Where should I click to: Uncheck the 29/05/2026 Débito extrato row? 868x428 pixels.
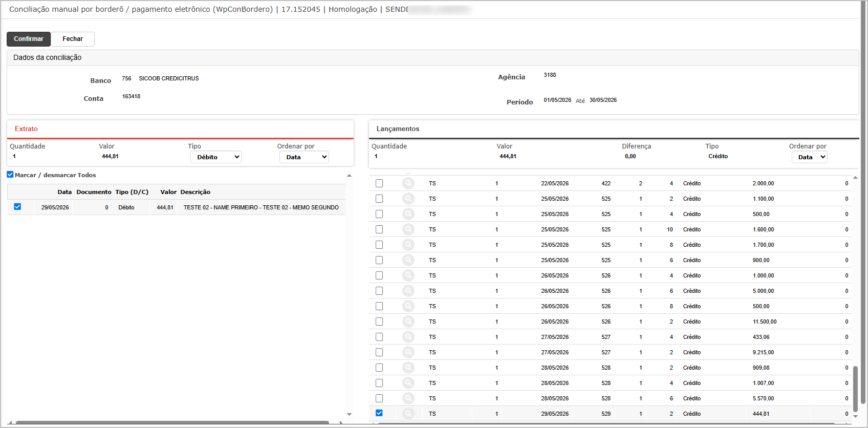17,207
